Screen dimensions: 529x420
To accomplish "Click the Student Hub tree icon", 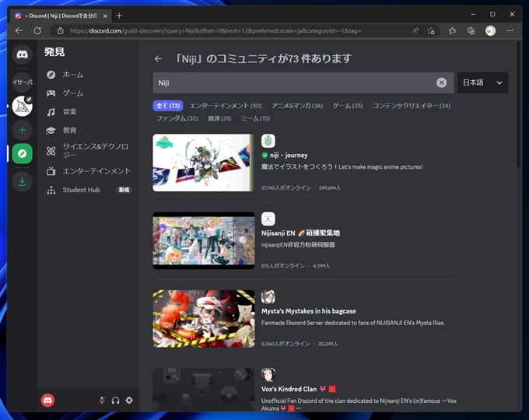I will pyautogui.click(x=51, y=190).
